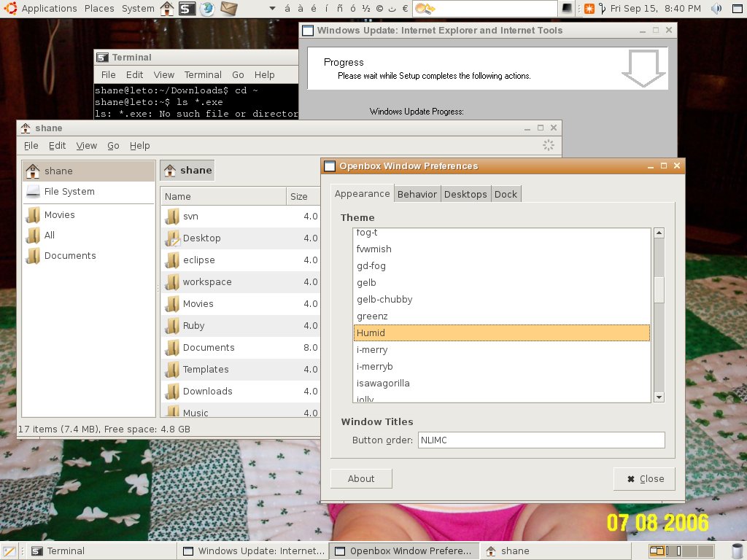The height and width of the screenshot is (560, 747).
Task: Sort files by the Size column header
Action: 303,196
